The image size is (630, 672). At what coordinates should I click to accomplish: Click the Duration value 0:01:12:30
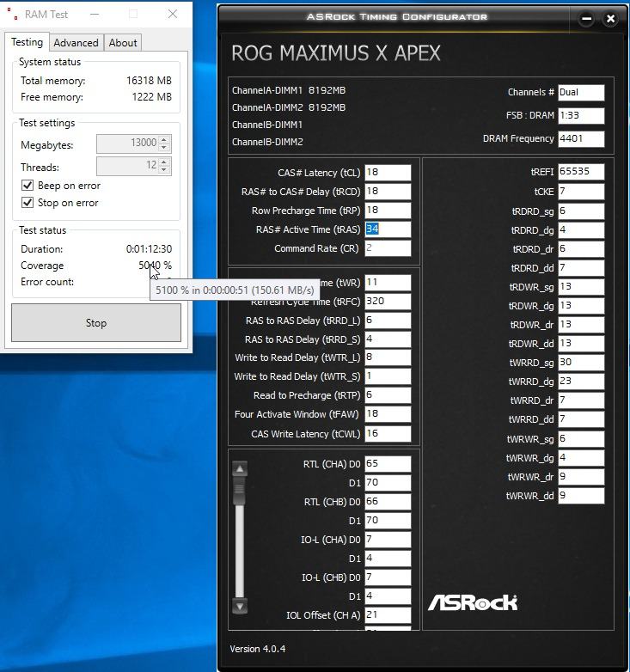[149, 249]
